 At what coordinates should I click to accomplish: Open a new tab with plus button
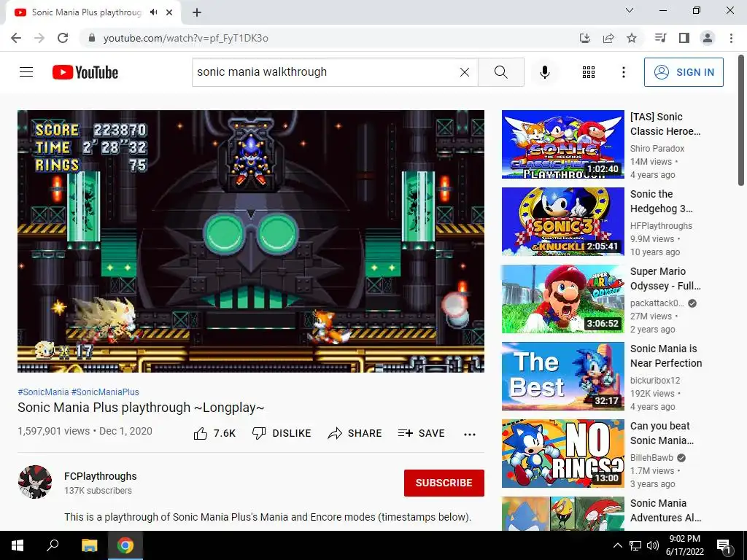pos(197,12)
